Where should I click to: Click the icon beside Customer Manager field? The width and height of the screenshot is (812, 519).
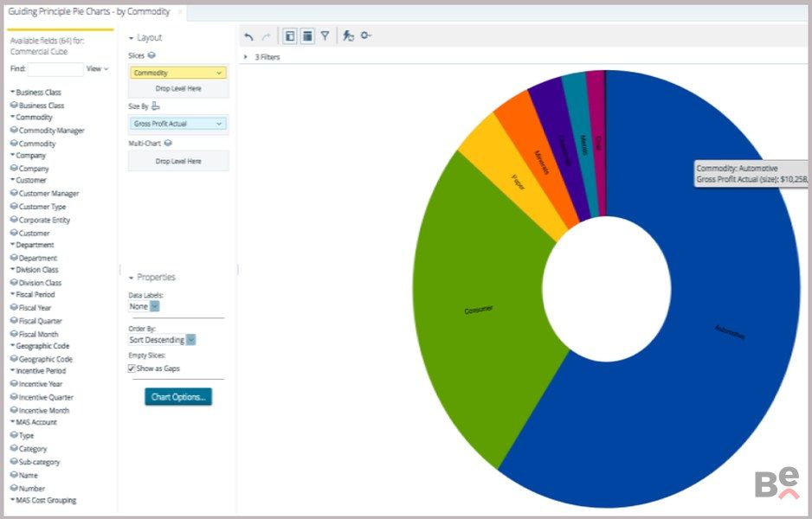pos(14,193)
